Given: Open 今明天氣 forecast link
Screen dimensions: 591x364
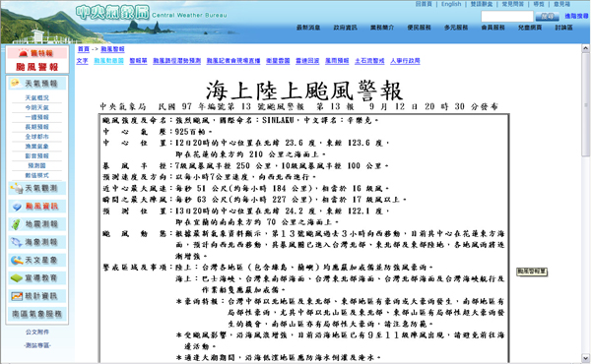Looking at the screenshot, I should 37,107.
